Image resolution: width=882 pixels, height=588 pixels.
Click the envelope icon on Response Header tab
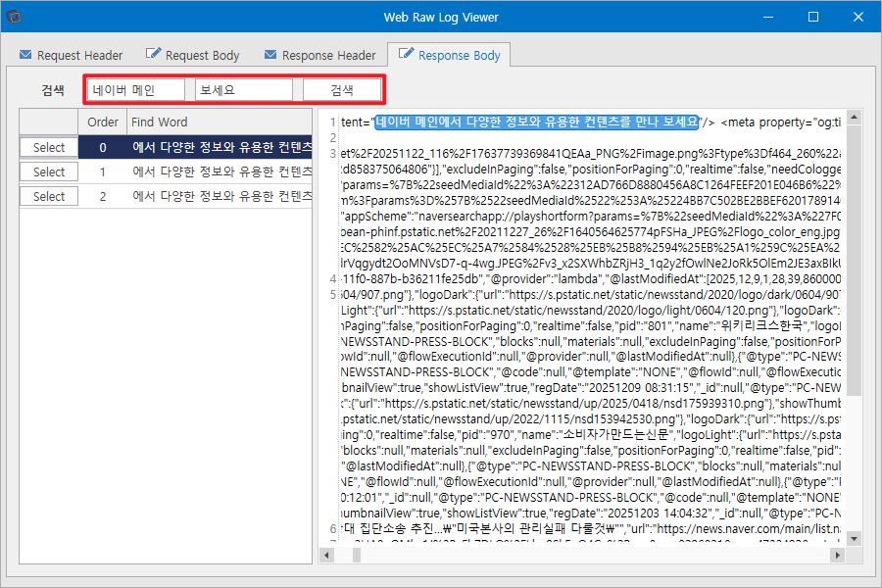[270, 55]
